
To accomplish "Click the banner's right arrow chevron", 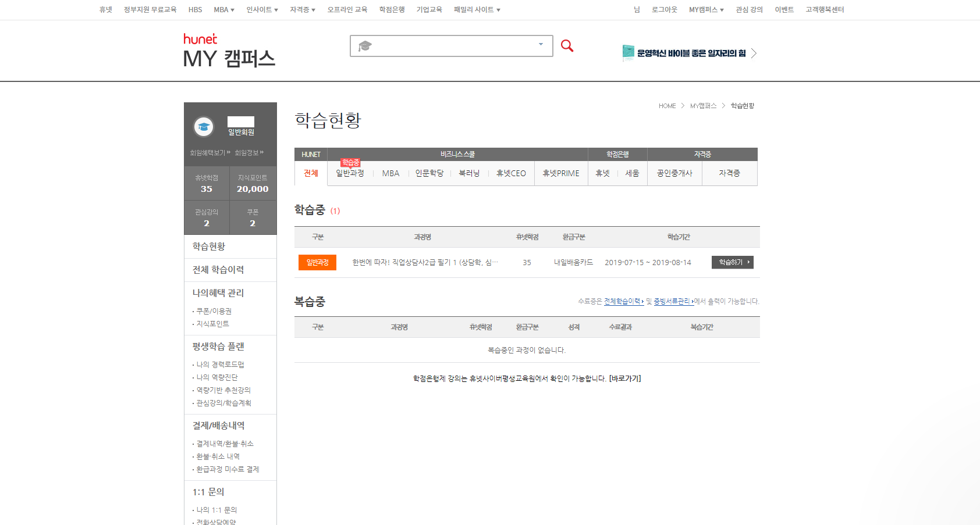I will [754, 53].
